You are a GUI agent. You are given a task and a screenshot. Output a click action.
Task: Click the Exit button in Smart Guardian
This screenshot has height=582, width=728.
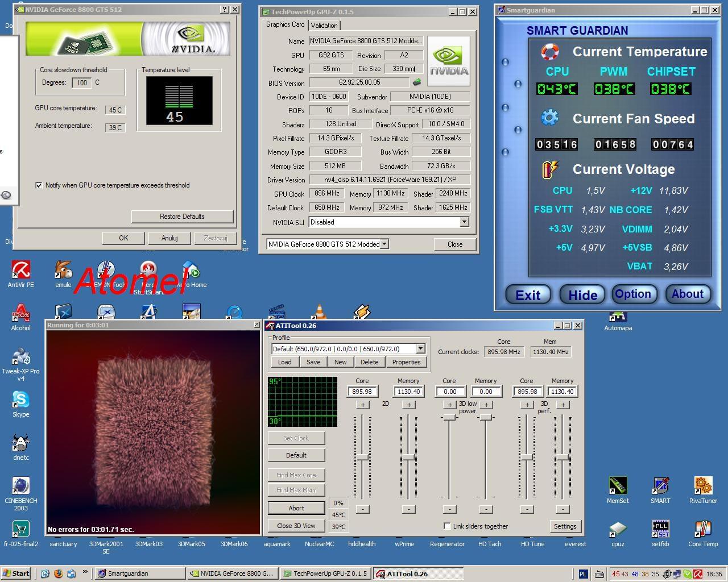[x=528, y=294]
